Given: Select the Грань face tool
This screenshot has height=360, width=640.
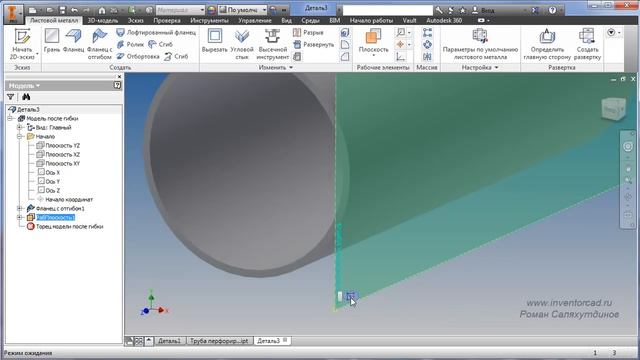Looking at the screenshot, I should coord(52,40).
